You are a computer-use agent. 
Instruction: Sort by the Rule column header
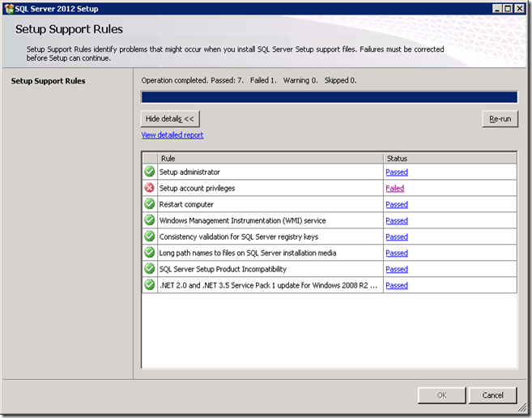pyautogui.click(x=270, y=159)
